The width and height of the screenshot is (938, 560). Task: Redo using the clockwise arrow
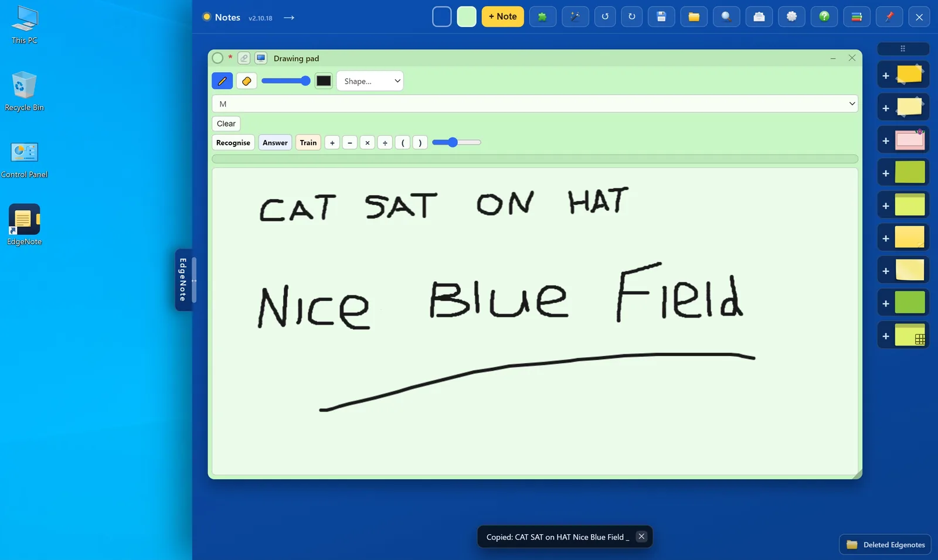(632, 17)
